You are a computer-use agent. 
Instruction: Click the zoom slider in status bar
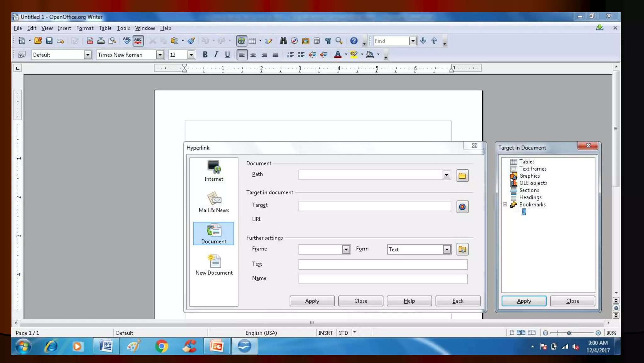(x=569, y=333)
